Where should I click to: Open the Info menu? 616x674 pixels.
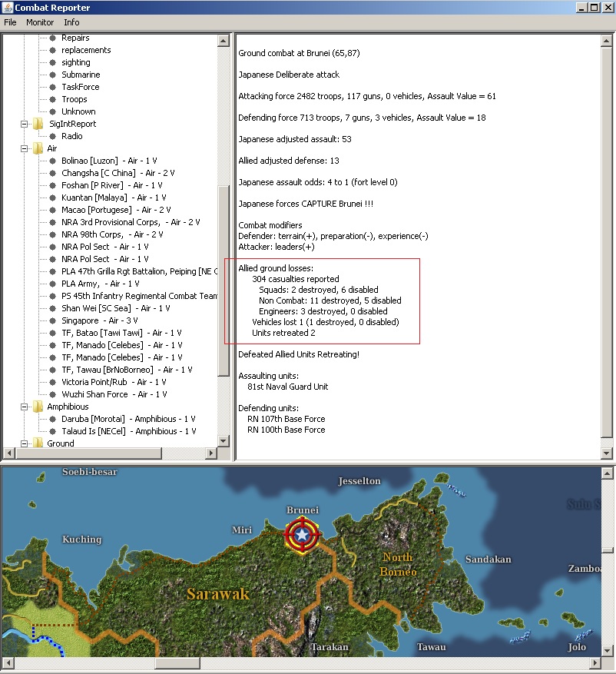point(71,22)
